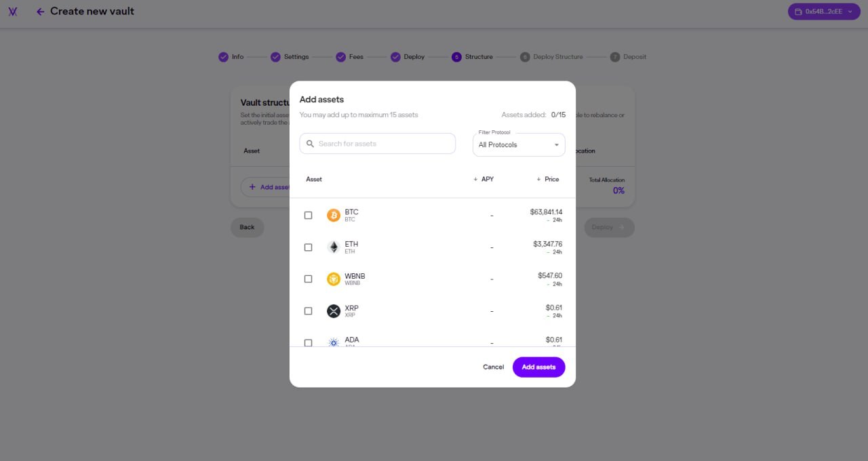Click the app logo in top-left corner
Image resolution: width=868 pixels, height=461 pixels.
[x=13, y=12]
